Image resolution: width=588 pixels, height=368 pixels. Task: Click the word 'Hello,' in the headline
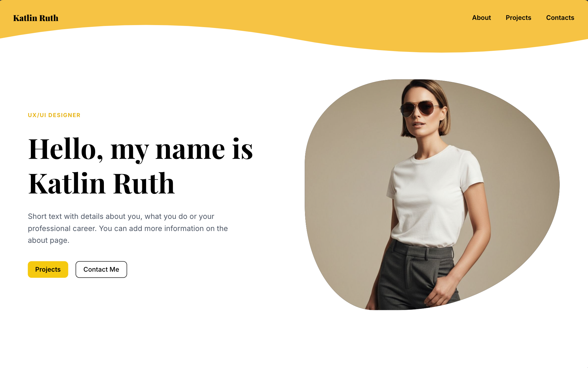65,149
